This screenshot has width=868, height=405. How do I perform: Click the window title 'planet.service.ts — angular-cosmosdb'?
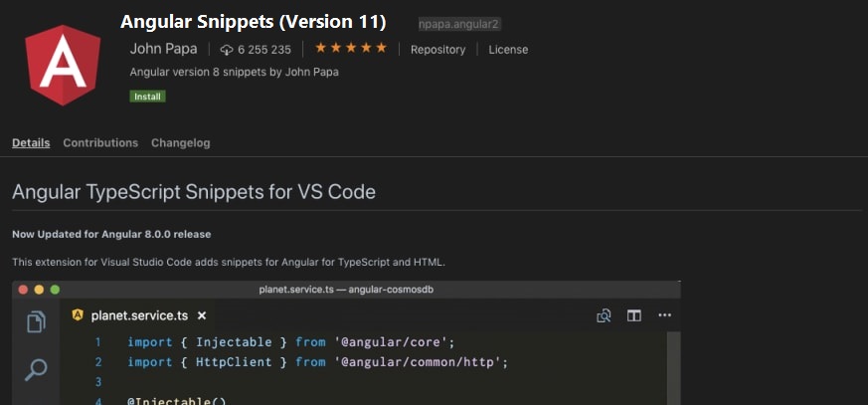[346, 290]
